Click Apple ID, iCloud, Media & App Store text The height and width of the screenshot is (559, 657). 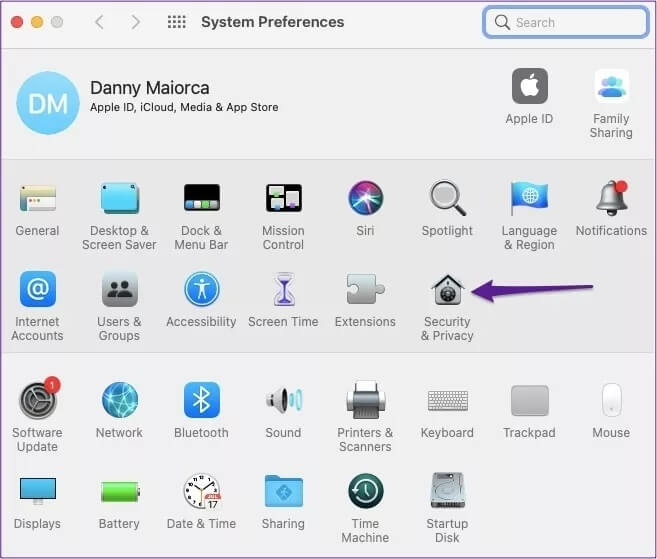click(x=184, y=107)
